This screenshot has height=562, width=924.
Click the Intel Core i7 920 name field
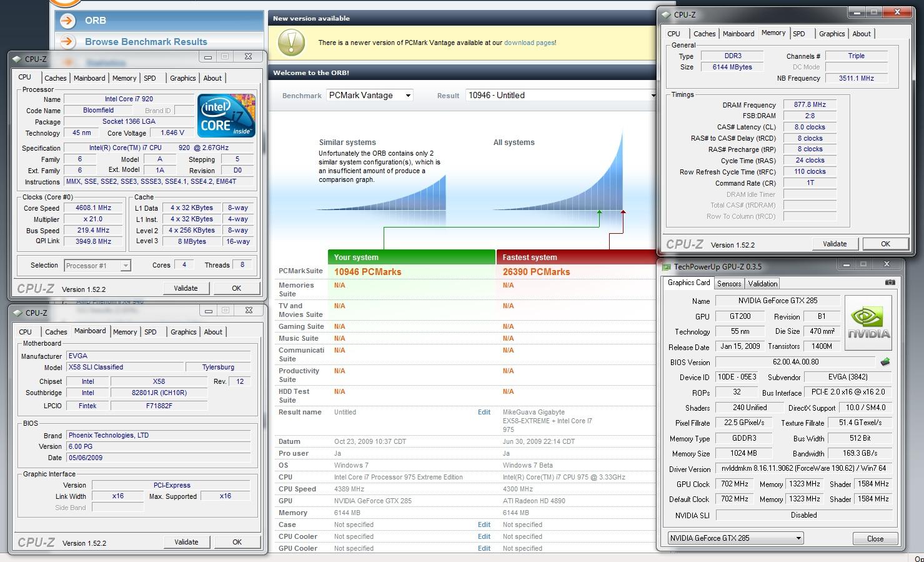click(x=129, y=99)
